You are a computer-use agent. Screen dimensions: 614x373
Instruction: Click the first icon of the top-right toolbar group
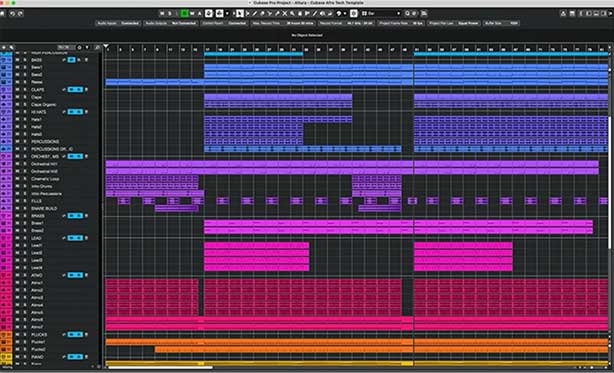(x=563, y=13)
